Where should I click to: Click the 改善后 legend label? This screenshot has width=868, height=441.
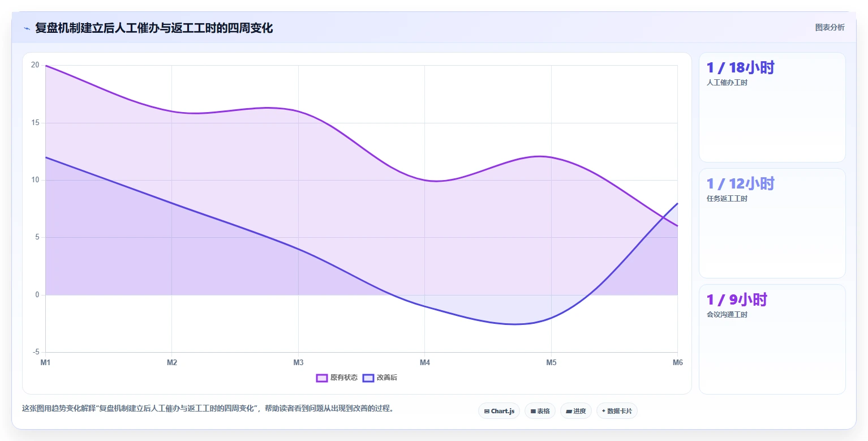click(387, 378)
